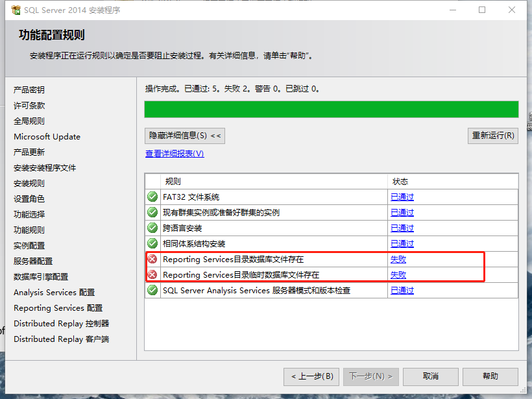Open 已通过 link for 现有群集实例 rule

pos(402,213)
